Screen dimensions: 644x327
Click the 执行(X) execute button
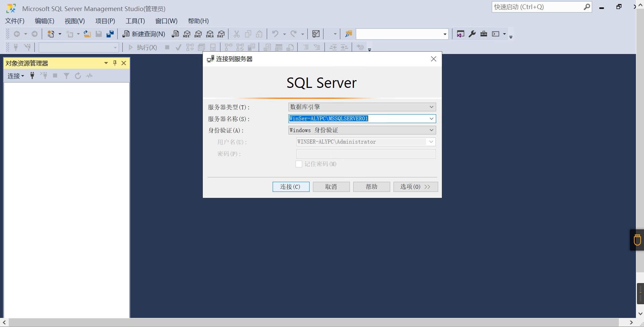coord(143,47)
